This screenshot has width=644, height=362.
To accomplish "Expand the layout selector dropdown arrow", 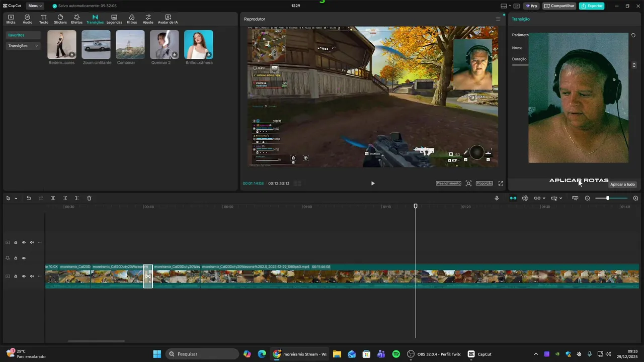I will coord(510,6).
